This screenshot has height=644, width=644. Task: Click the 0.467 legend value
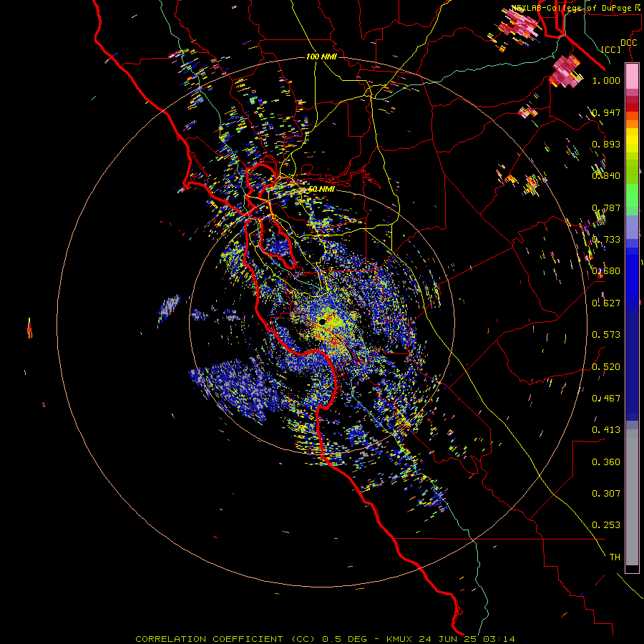[x=606, y=399]
